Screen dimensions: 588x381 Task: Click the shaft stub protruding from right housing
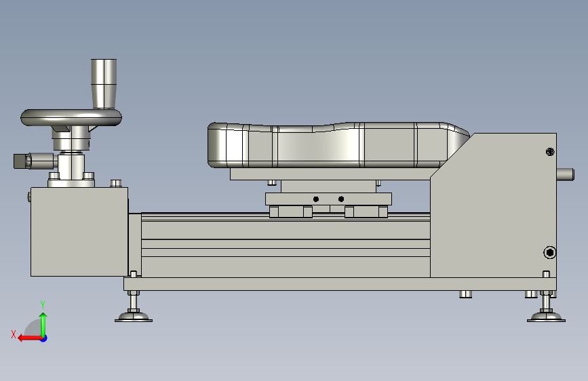click(x=565, y=174)
